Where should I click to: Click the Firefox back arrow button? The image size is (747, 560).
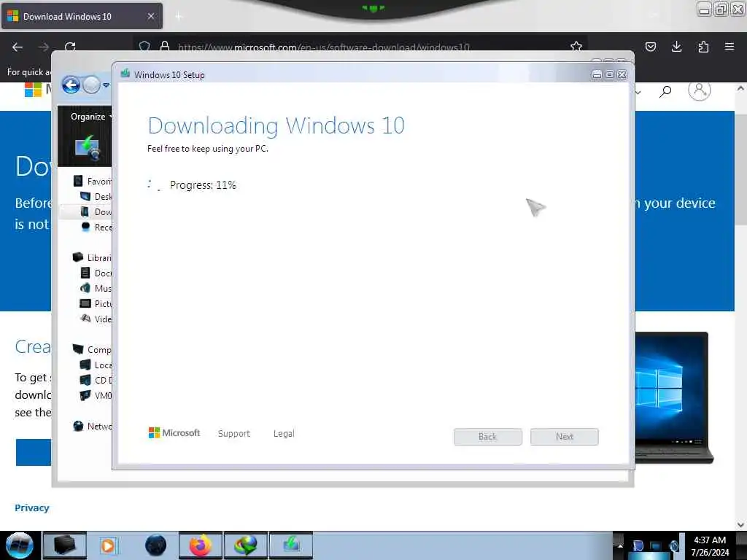tap(18, 47)
